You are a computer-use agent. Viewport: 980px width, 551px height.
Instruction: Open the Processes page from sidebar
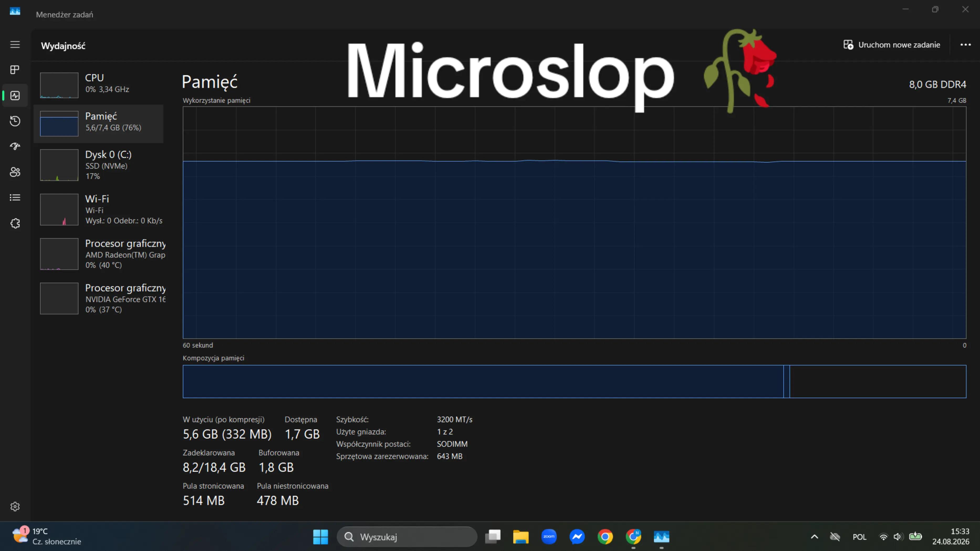[15, 70]
